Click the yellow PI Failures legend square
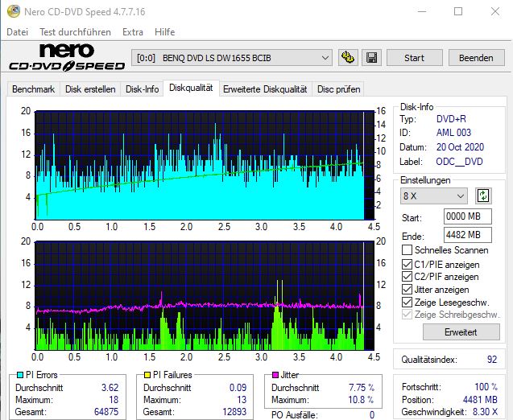 (148, 375)
